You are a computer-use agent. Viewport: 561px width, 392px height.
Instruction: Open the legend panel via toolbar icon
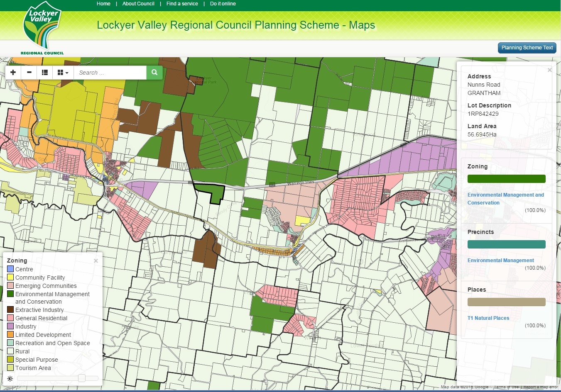pyautogui.click(x=44, y=72)
